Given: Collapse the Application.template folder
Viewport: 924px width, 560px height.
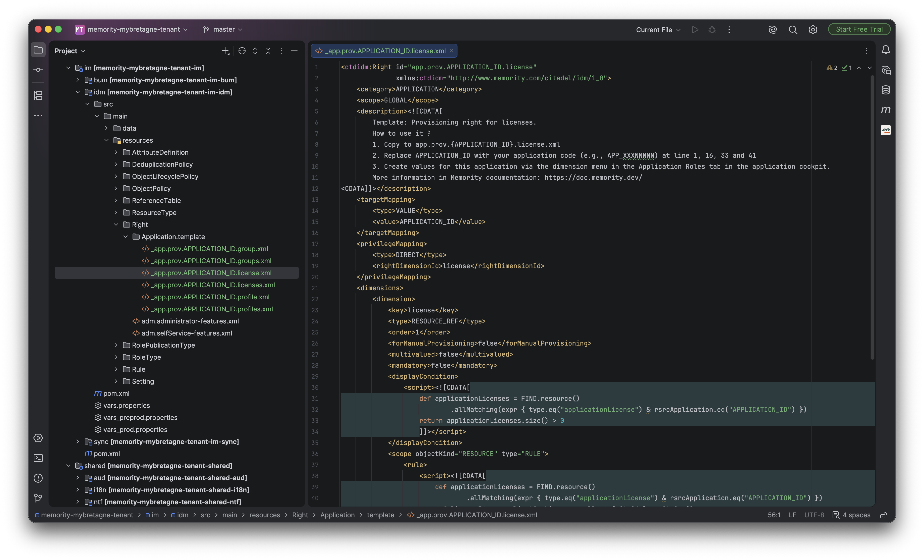Looking at the screenshot, I should (x=126, y=237).
